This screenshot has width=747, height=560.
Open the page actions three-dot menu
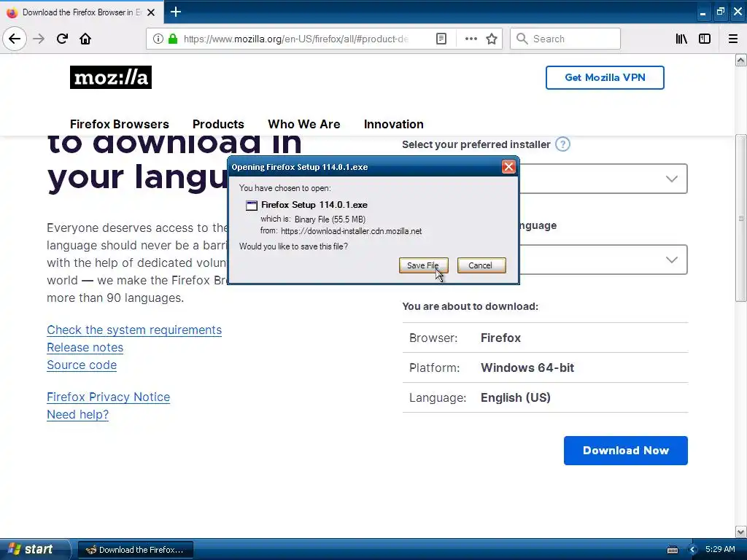(x=471, y=39)
